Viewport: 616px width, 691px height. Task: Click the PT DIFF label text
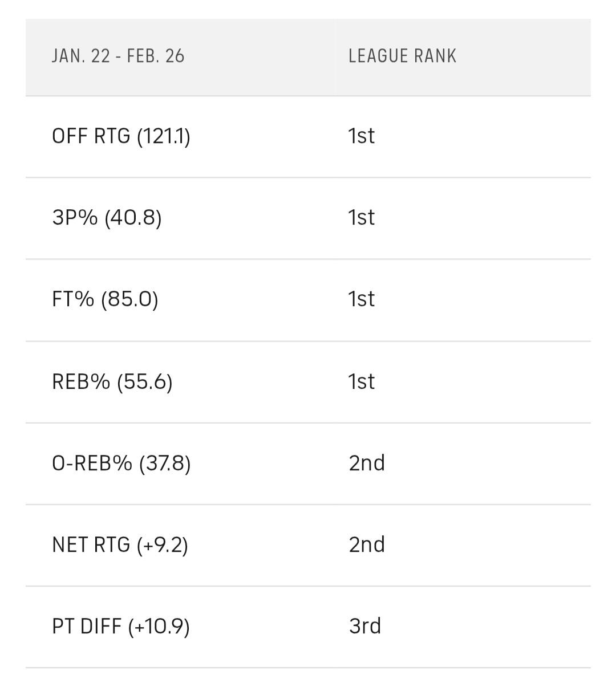86,626
